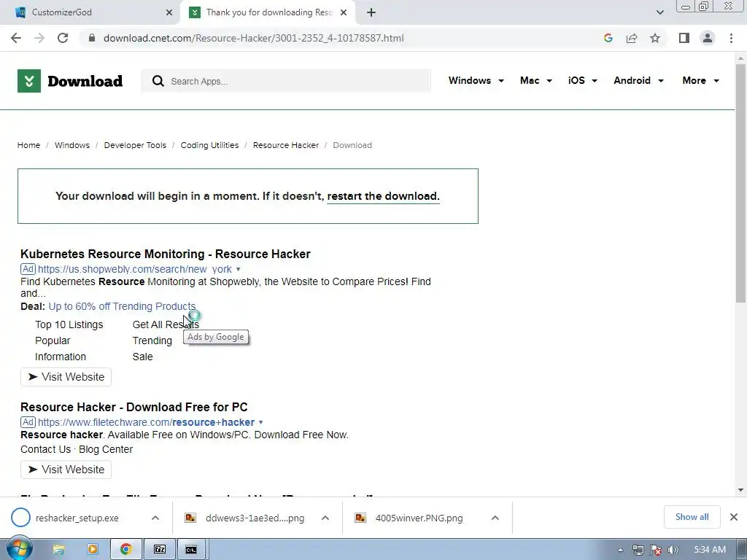
Task: Expand the Windows menu
Action: tap(476, 80)
